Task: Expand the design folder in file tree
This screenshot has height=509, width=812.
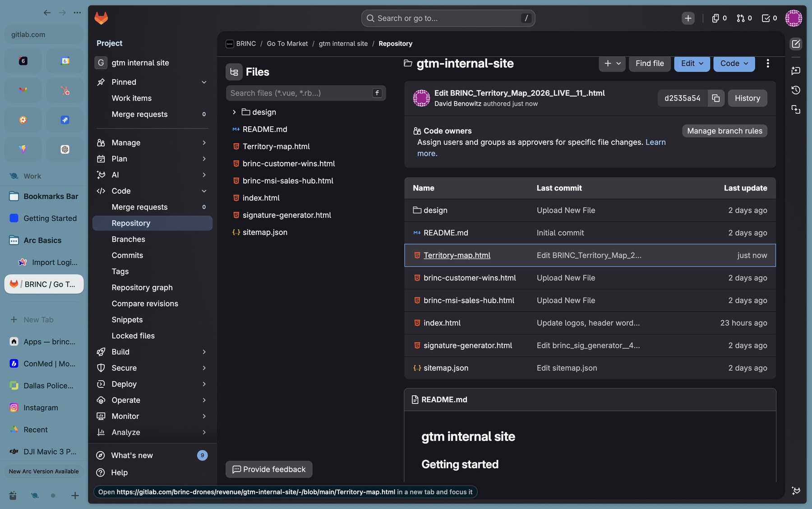Action: [234, 112]
